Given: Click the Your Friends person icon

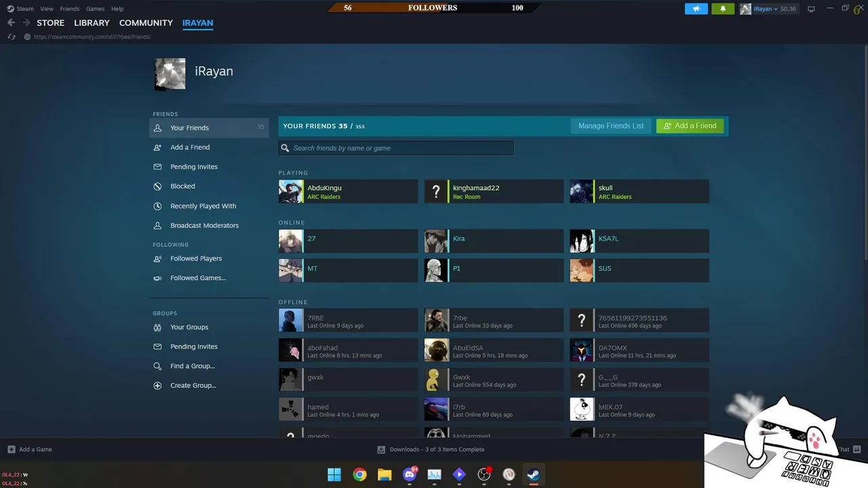Looking at the screenshot, I should coord(157,127).
